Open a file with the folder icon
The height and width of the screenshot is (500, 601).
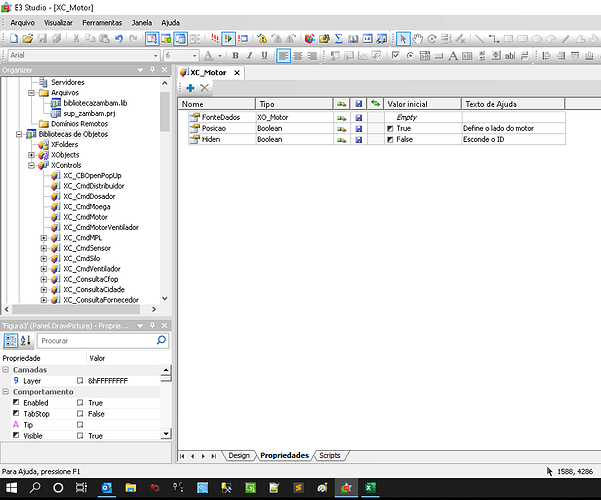tap(28, 38)
